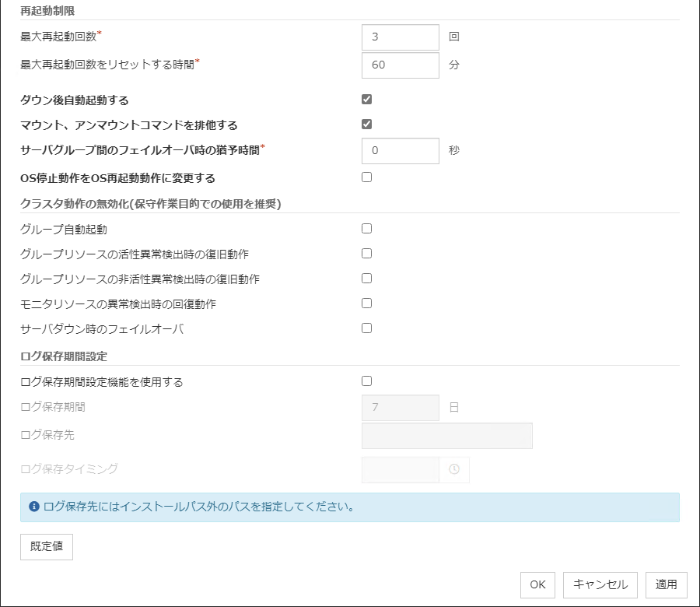Image resolution: width=700 pixels, height=607 pixels.
Task: Select the フェイルオーバ時の猶予時間 seconds field
Action: (401, 151)
